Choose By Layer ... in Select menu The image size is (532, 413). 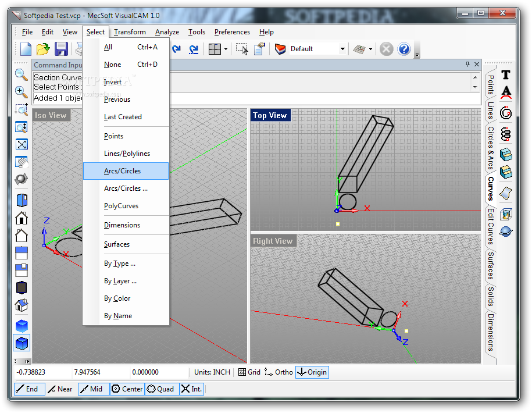coord(126,281)
